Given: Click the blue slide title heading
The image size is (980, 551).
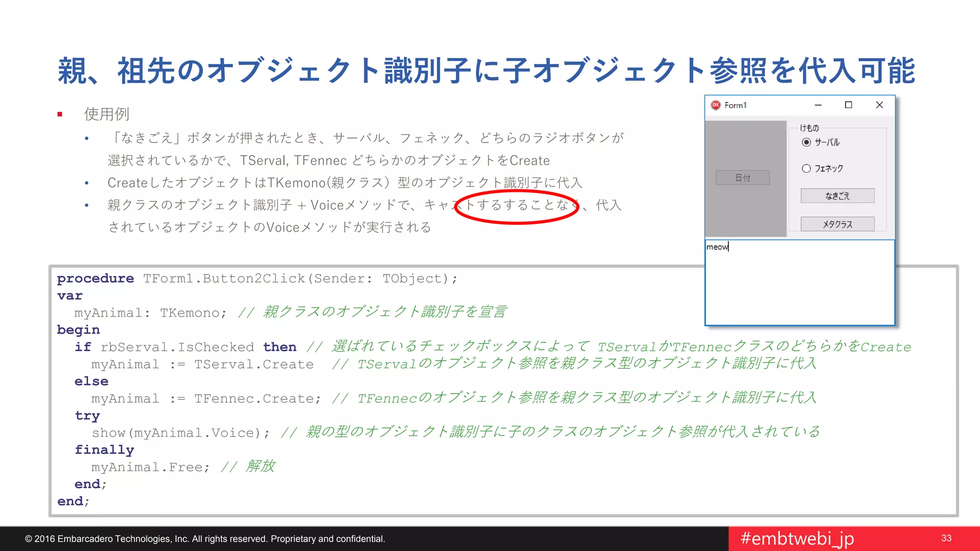Looking at the screenshot, I should [x=486, y=71].
